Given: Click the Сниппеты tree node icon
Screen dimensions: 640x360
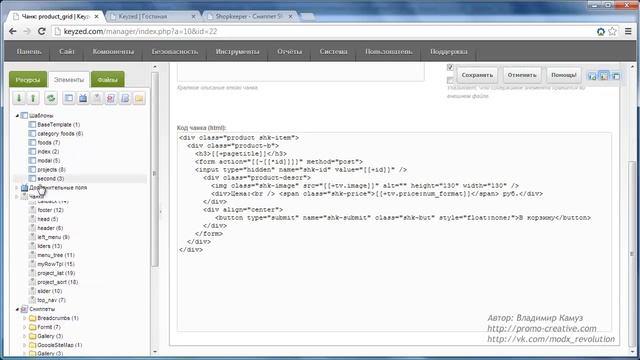Looking at the screenshot, I should tap(24, 309).
